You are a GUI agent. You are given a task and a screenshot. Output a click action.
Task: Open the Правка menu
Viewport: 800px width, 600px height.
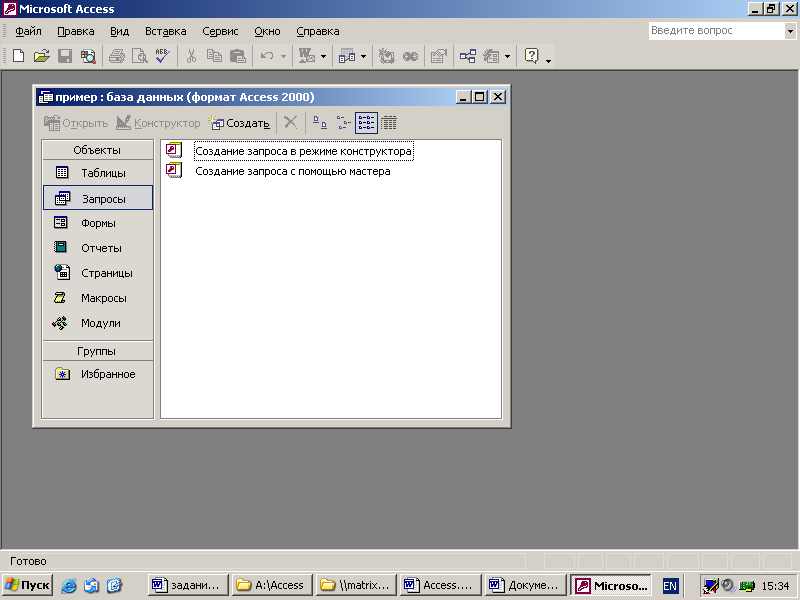pos(76,31)
